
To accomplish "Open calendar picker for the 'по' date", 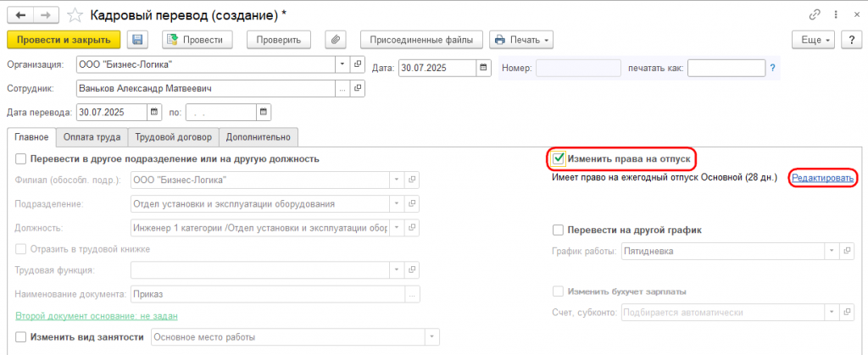I will click(x=264, y=112).
